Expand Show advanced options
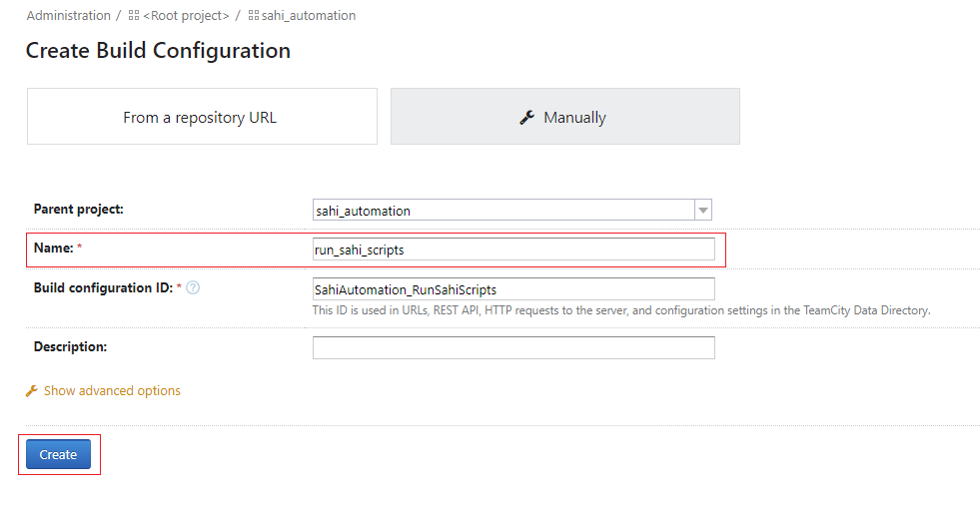980x508 pixels. point(112,390)
